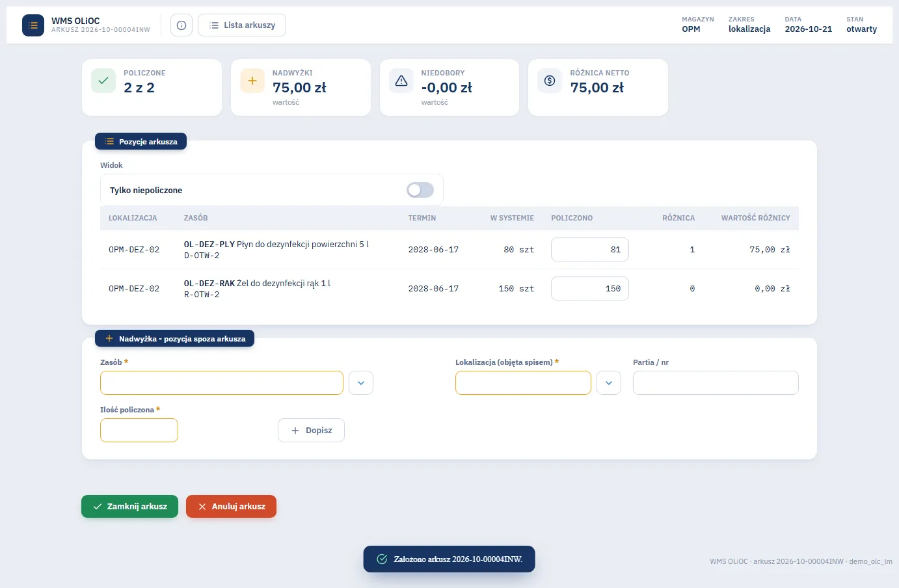The image size is (899, 588).
Task: Toggle the Tylko niepoliczone switch
Action: click(420, 190)
